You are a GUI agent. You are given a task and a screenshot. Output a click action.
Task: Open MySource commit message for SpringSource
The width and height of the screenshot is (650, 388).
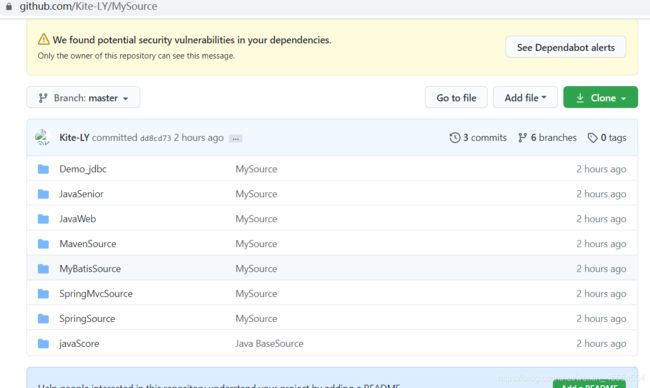256,318
